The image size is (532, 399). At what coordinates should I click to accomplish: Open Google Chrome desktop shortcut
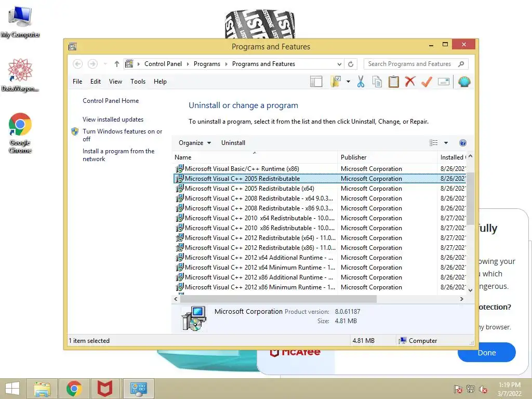[20, 133]
